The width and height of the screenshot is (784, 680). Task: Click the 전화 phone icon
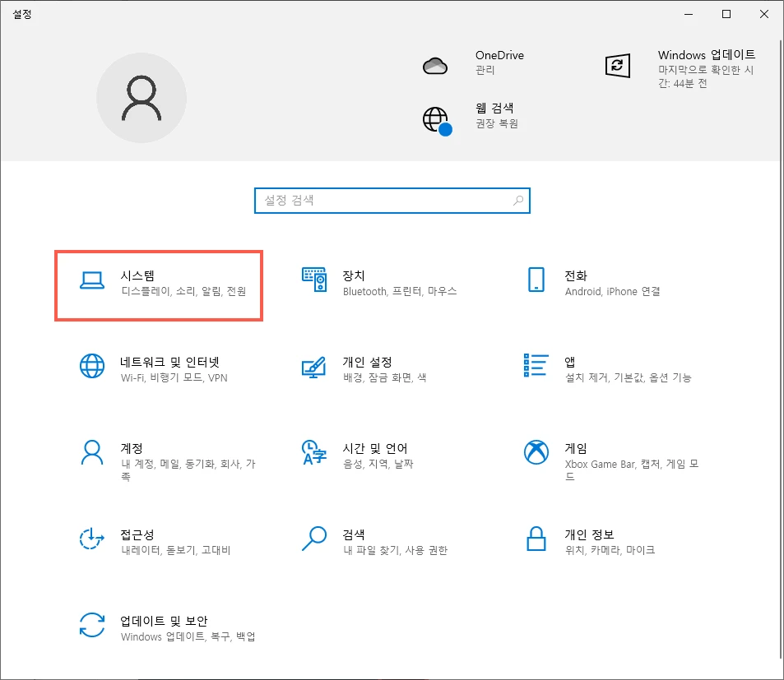(536, 280)
